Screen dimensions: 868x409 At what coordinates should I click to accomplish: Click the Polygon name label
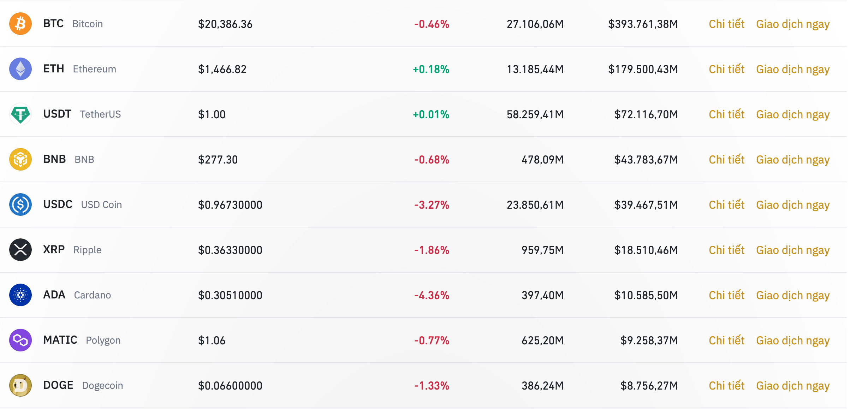click(103, 340)
